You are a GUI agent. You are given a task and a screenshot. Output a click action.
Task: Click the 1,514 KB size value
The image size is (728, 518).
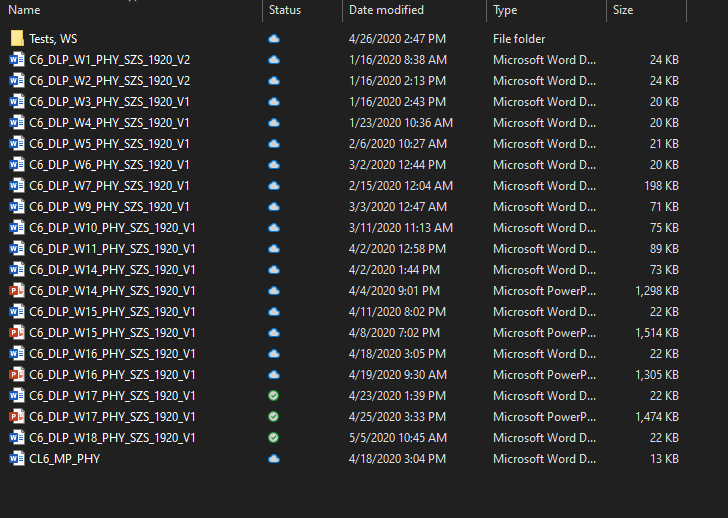point(657,332)
